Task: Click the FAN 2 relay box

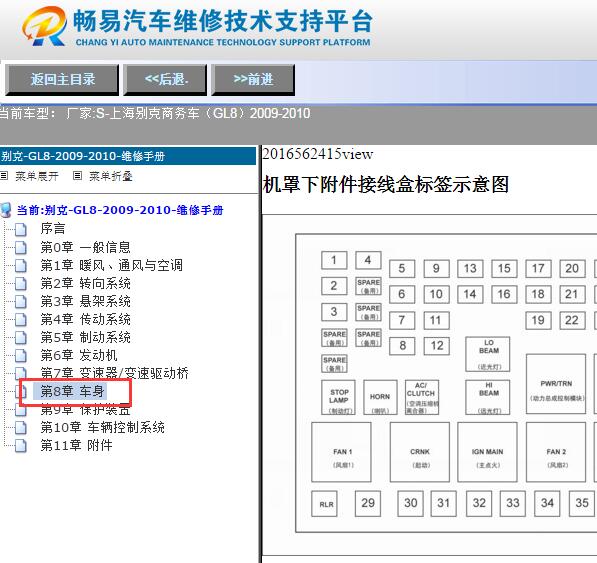Action: (x=556, y=452)
